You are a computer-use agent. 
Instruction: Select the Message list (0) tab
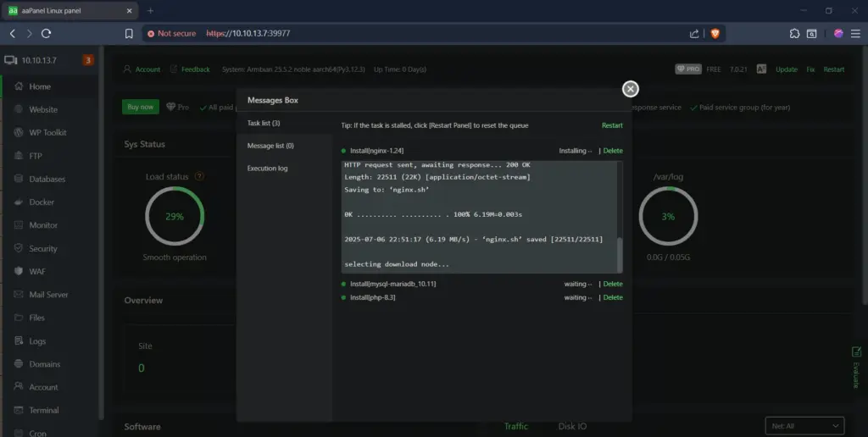[x=270, y=146]
